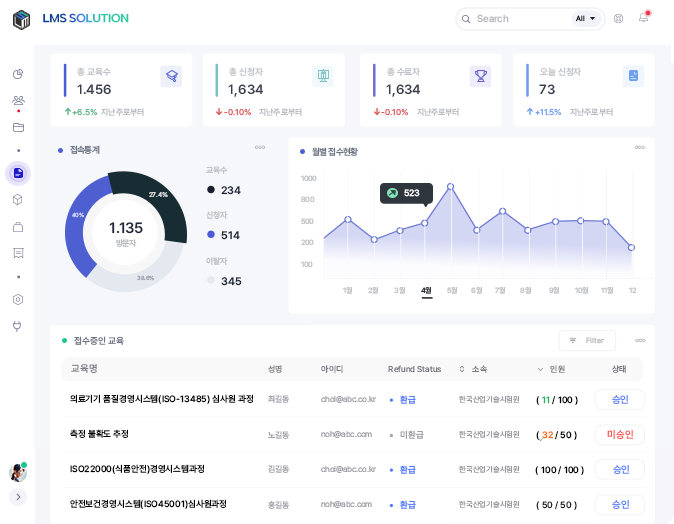Image resolution: width=674 pixels, height=524 pixels.
Task: Click the LMS SOLUTION title text
Action: tap(86, 18)
